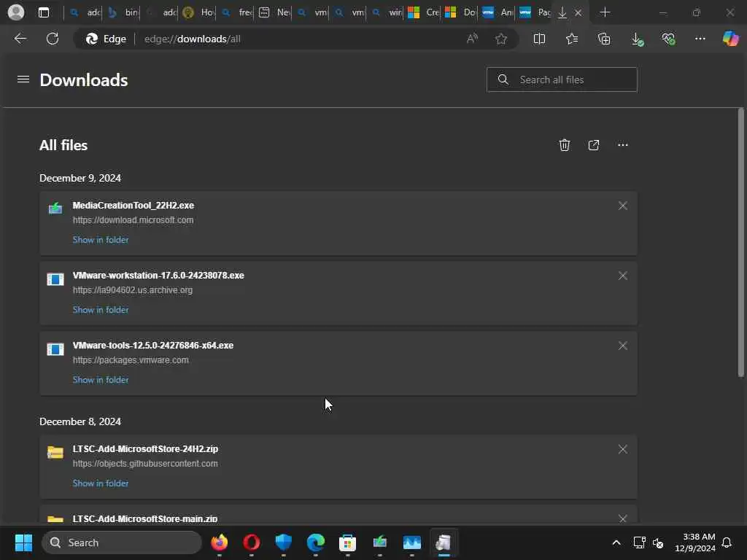Open the browser profile avatar

point(16,12)
